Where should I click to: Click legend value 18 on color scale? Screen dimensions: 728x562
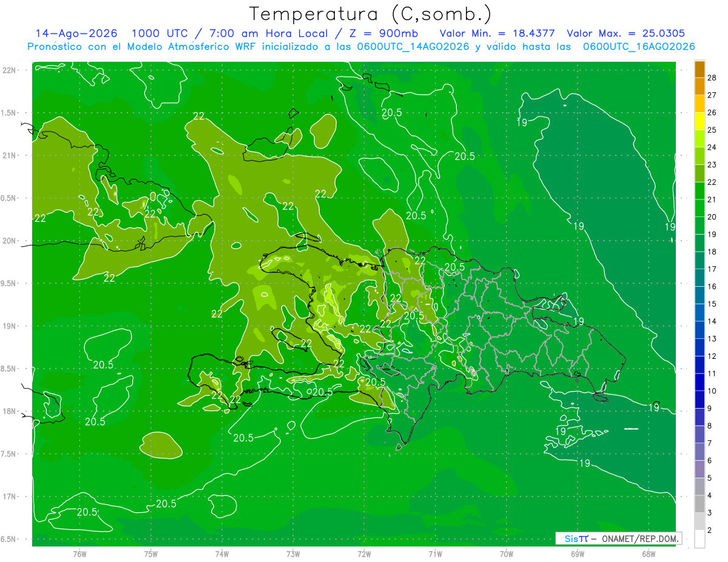[712, 252]
